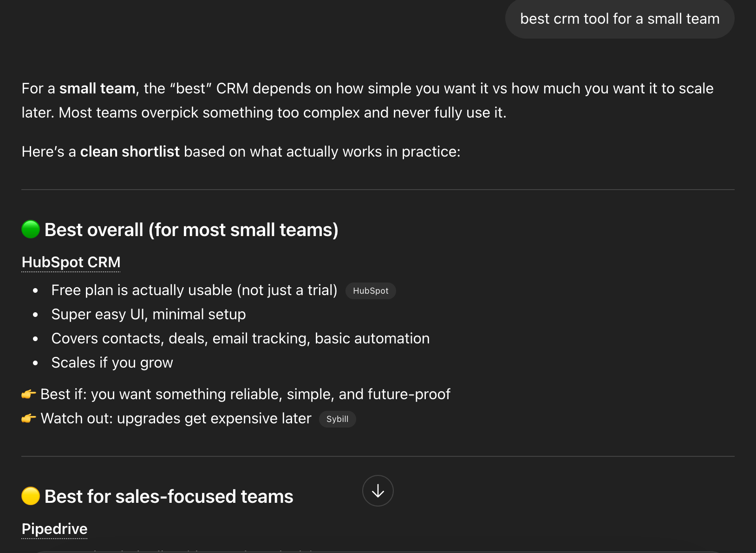756x553 pixels.
Task: Click the bold "clean shortlist" text
Action: (x=130, y=152)
